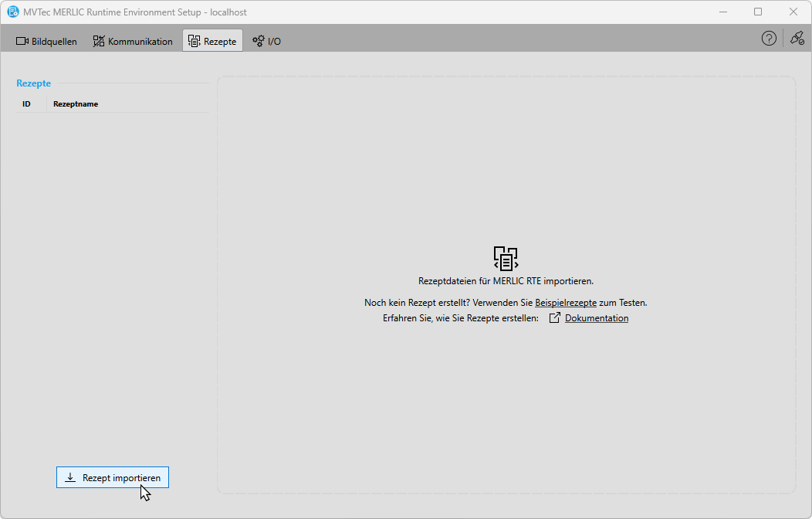Close the MERLIC Setup window
812x519 pixels.
pyautogui.click(x=793, y=12)
